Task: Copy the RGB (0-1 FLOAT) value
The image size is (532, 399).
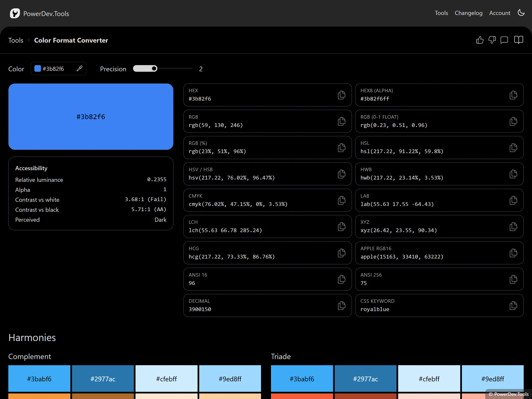Action: [x=513, y=121]
